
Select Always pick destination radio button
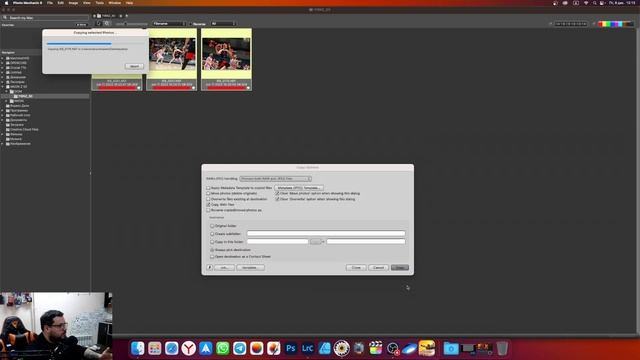tap(212, 250)
